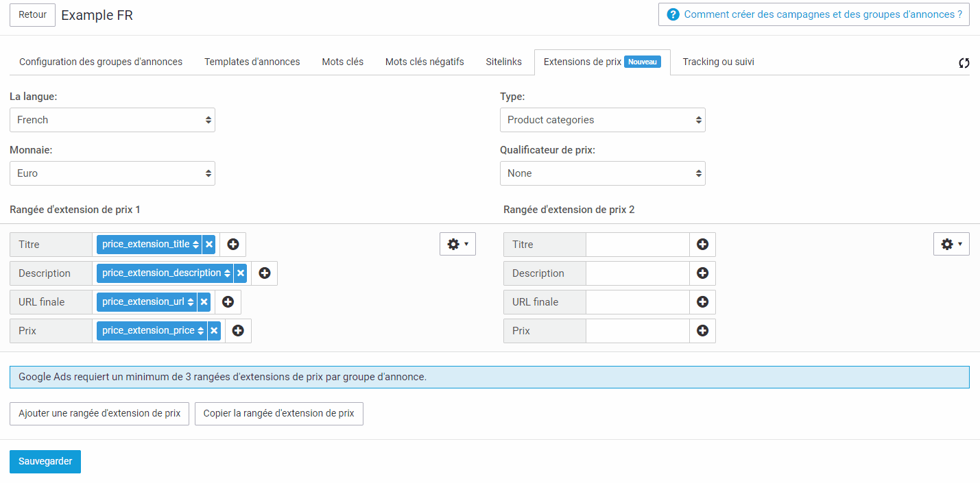This screenshot has height=483, width=980.
Task: Add a field to row 2 URL finale
Action: (702, 302)
